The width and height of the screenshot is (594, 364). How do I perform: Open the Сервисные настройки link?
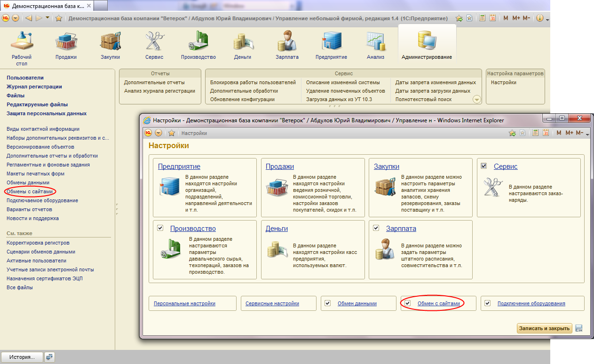pyautogui.click(x=272, y=303)
